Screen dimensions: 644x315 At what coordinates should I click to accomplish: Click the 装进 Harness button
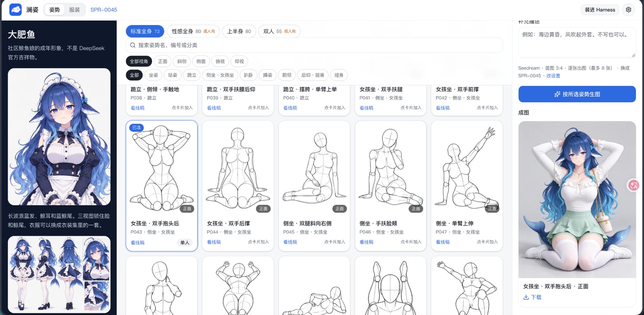[600, 10]
